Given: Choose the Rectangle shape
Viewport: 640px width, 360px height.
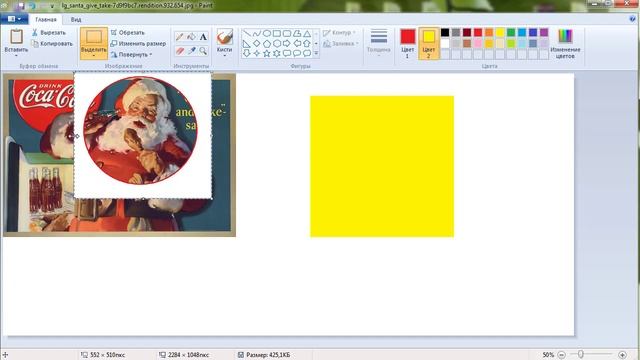Looking at the screenshot, I should point(277,33).
